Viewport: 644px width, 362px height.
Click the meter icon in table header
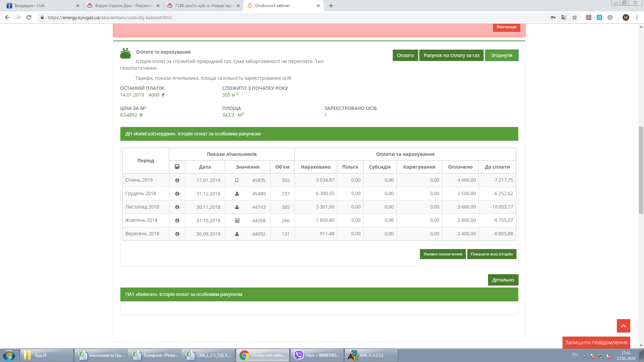[177, 167]
